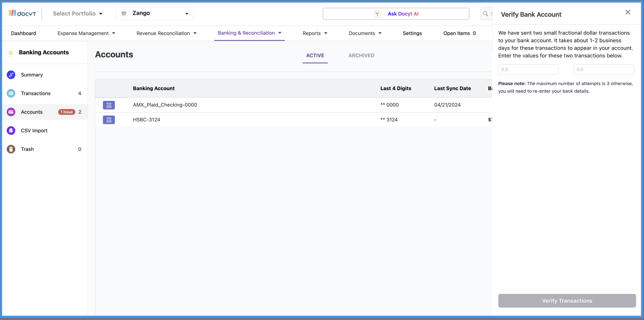Open the Trash section icon

click(x=11, y=149)
